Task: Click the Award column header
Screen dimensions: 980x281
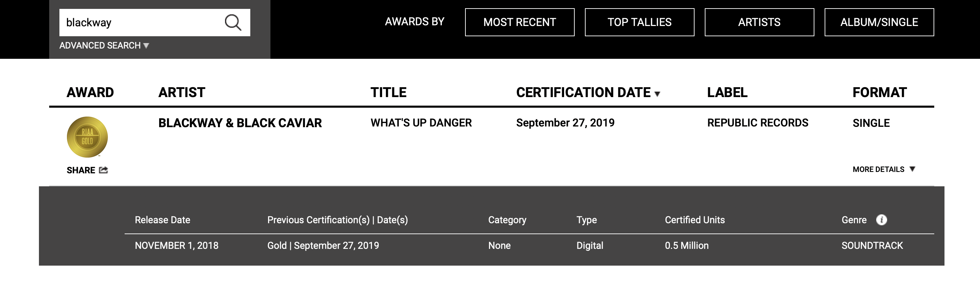Action: click(90, 92)
